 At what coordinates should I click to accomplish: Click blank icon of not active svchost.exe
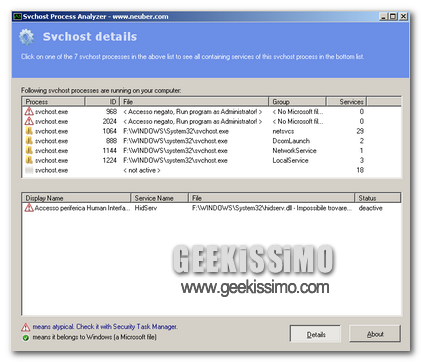click(29, 170)
